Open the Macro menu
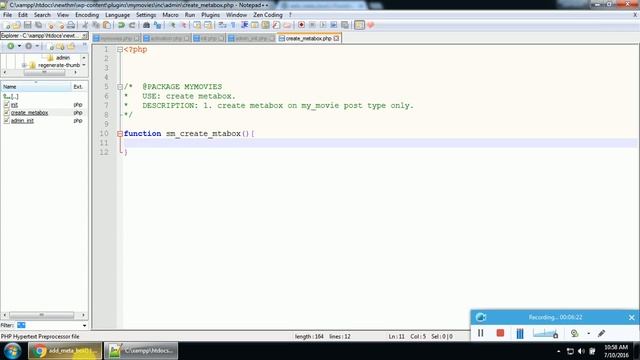This screenshot has height=360, width=640. tap(170, 15)
